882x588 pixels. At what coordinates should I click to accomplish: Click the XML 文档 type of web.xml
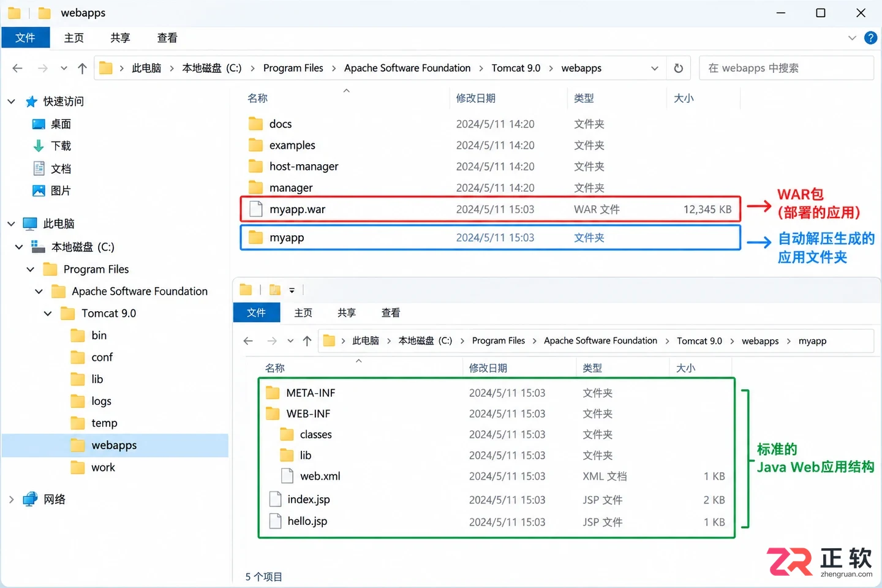tap(605, 476)
